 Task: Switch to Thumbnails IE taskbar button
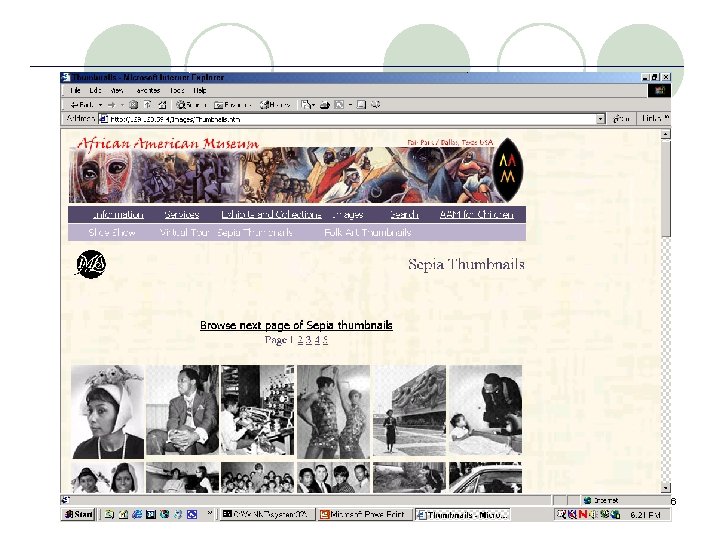click(x=463, y=515)
